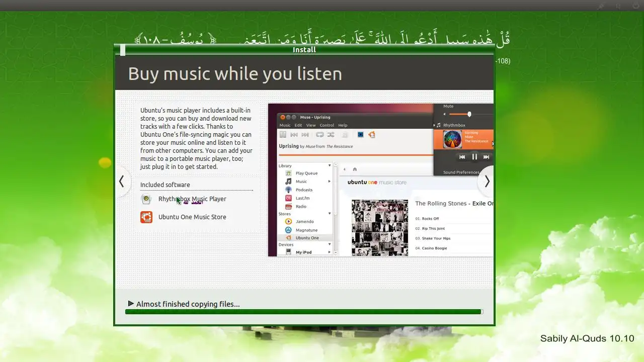
Task: Click previous track in sound menu
Action: tap(462, 157)
